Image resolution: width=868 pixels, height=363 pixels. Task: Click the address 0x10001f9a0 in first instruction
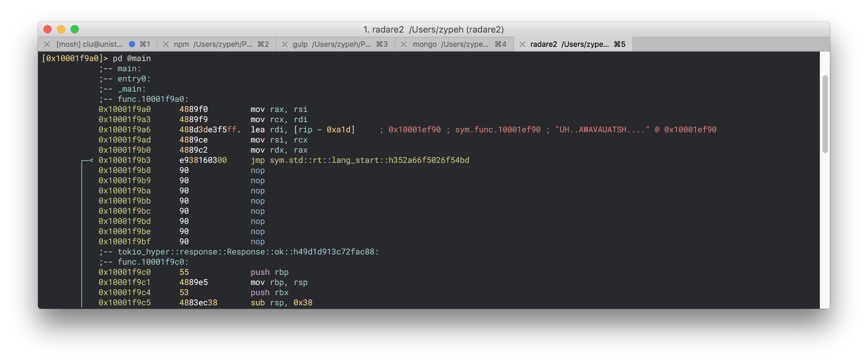coord(125,109)
